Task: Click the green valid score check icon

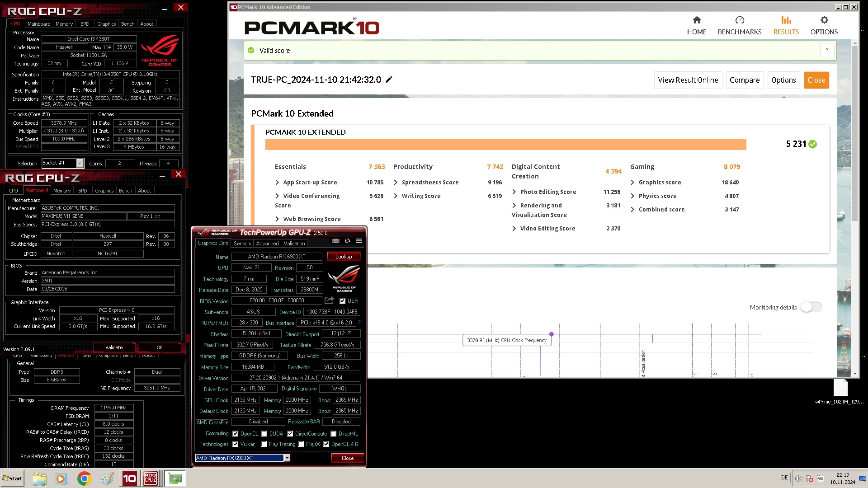Action: pos(251,50)
